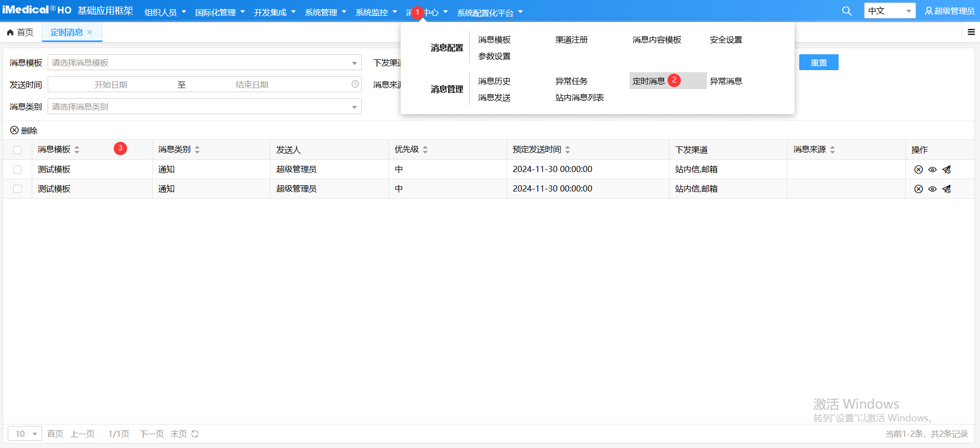
Task: Click the 删除 button above the table
Action: click(24, 131)
